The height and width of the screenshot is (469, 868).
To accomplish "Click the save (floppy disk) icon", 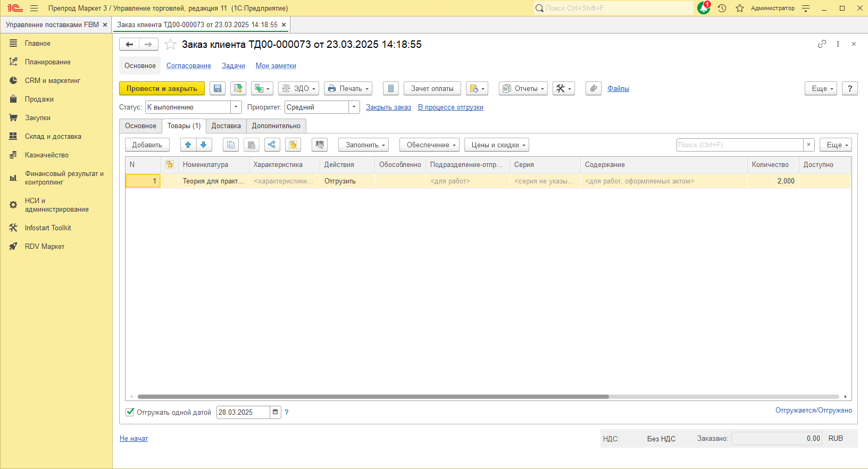I will (x=218, y=89).
